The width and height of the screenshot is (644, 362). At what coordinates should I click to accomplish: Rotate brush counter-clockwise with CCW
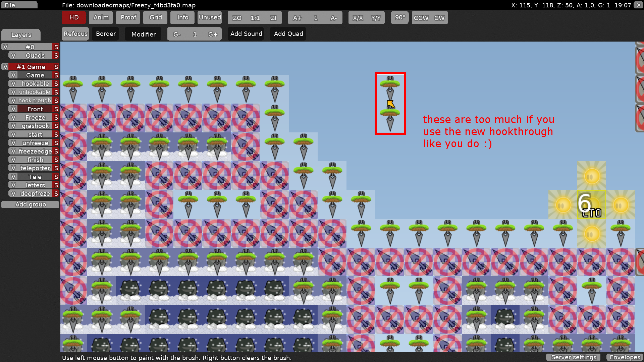pyautogui.click(x=421, y=18)
